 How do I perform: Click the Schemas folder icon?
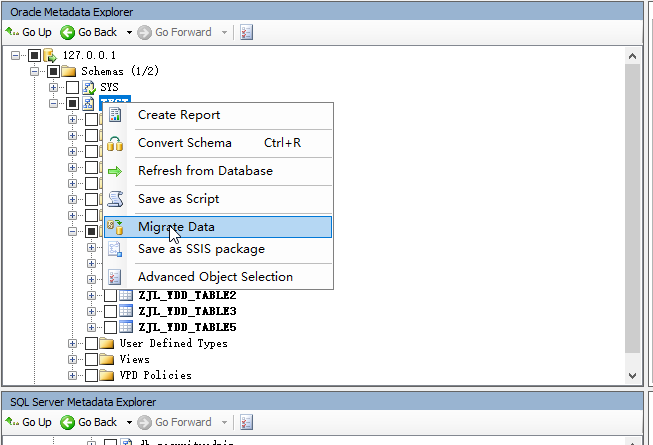coord(68,71)
